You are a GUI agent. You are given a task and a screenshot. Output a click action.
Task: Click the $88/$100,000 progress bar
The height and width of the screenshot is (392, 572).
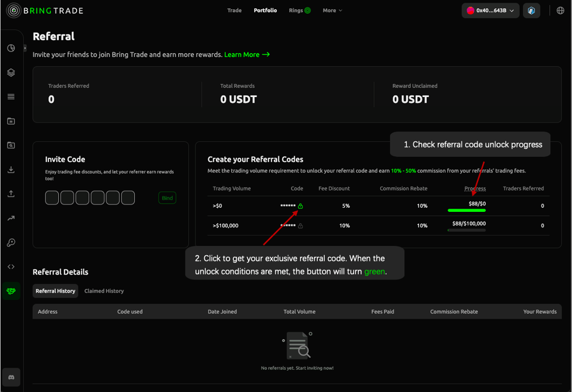click(467, 230)
